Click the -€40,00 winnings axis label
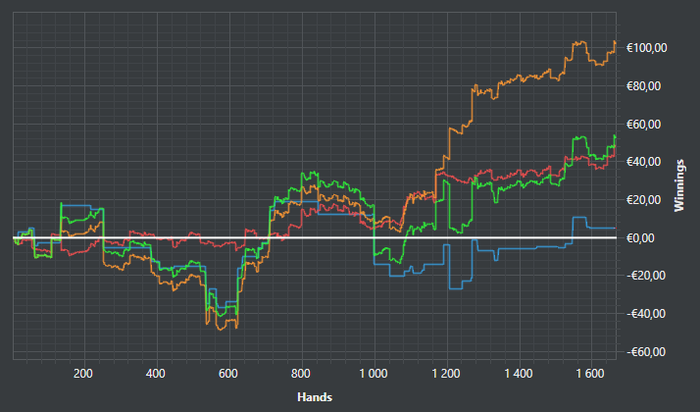 644,314
